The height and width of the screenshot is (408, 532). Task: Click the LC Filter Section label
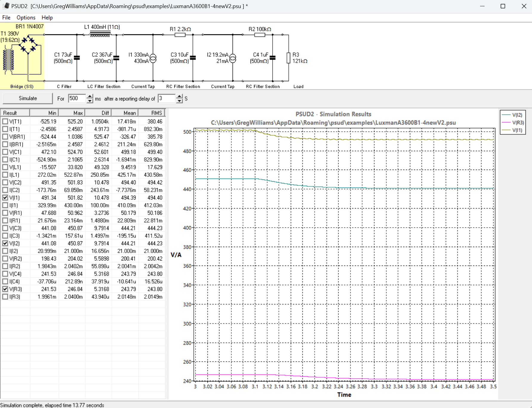click(104, 87)
